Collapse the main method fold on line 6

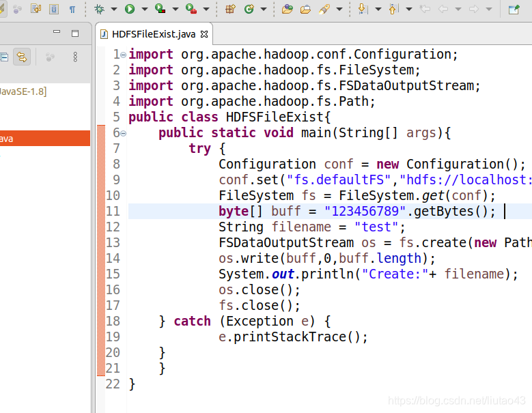point(124,133)
